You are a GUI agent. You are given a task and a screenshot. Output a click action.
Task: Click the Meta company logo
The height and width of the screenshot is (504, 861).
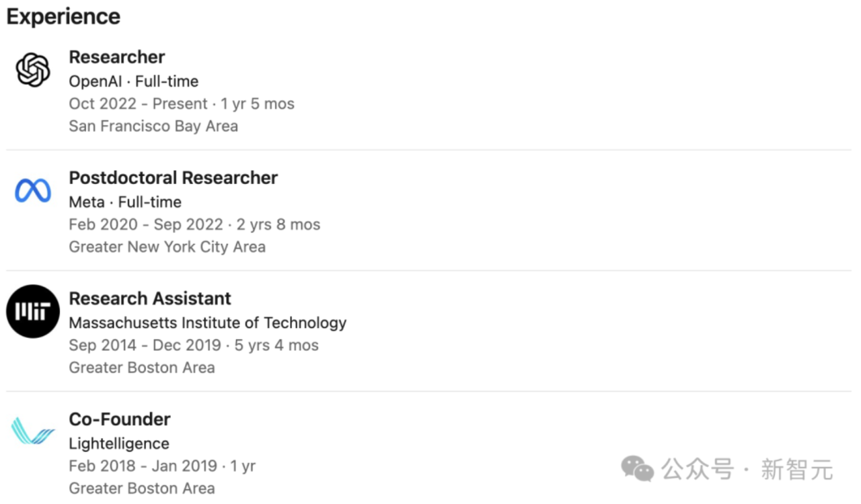pos(33,191)
